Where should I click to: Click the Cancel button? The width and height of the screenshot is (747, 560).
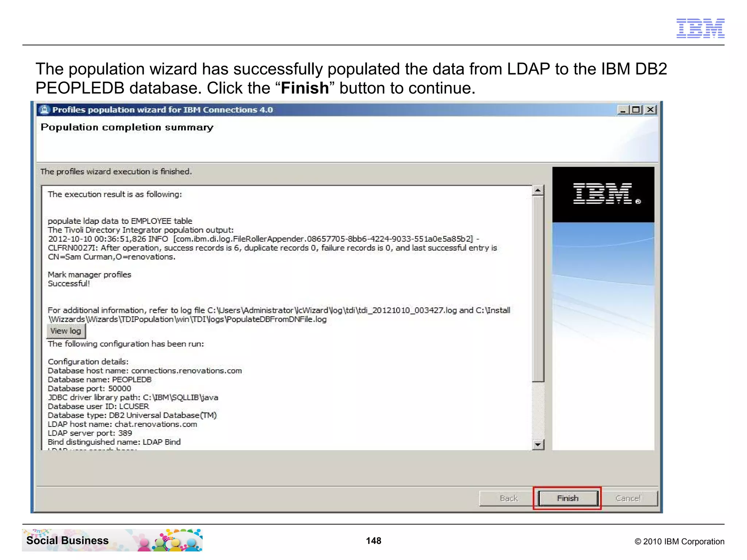pos(628,498)
